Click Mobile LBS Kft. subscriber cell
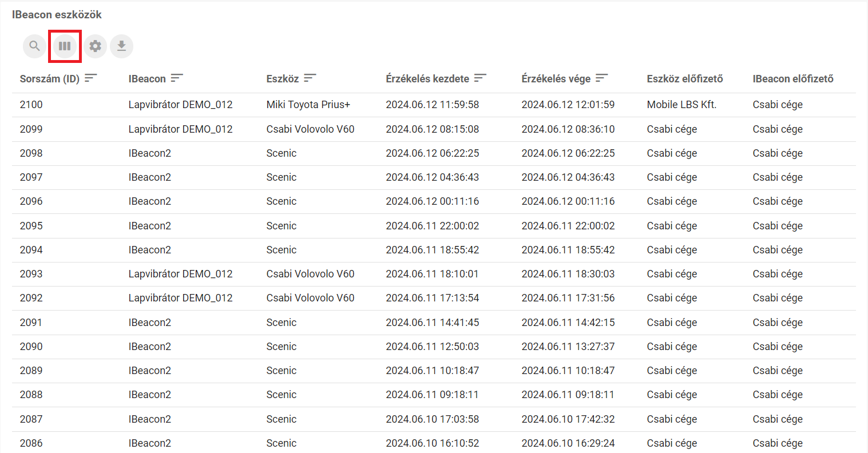This screenshot has width=868, height=453. click(x=681, y=105)
